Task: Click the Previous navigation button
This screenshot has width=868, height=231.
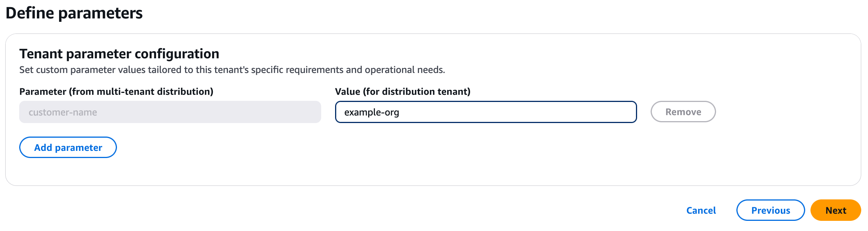Action: pos(770,210)
